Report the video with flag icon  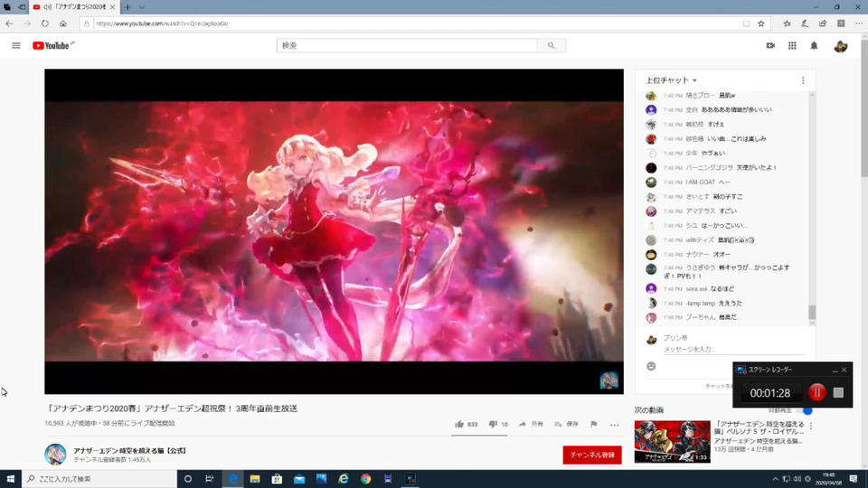click(593, 425)
